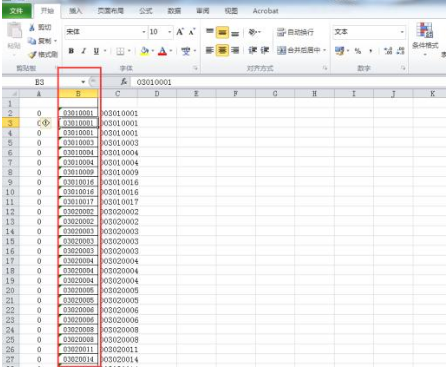446x367 pixels.
Task: Click the 复制 copy icon
Action: click(x=32, y=41)
